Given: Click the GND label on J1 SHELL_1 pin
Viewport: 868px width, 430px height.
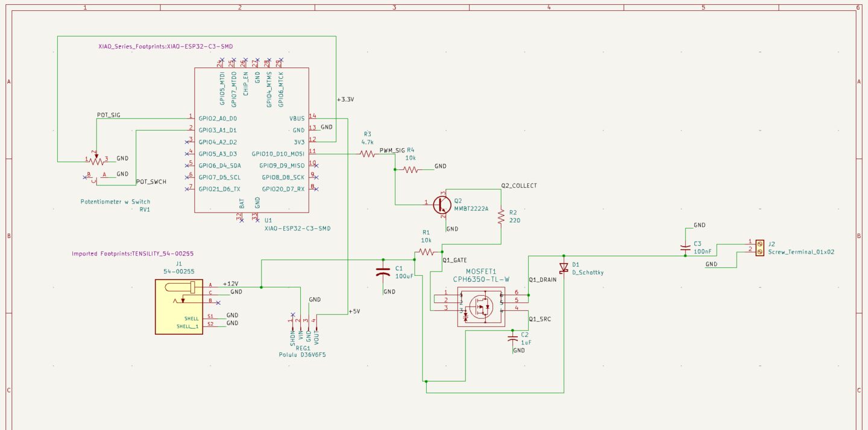Looking at the screenshot, I should pos(232,323).
